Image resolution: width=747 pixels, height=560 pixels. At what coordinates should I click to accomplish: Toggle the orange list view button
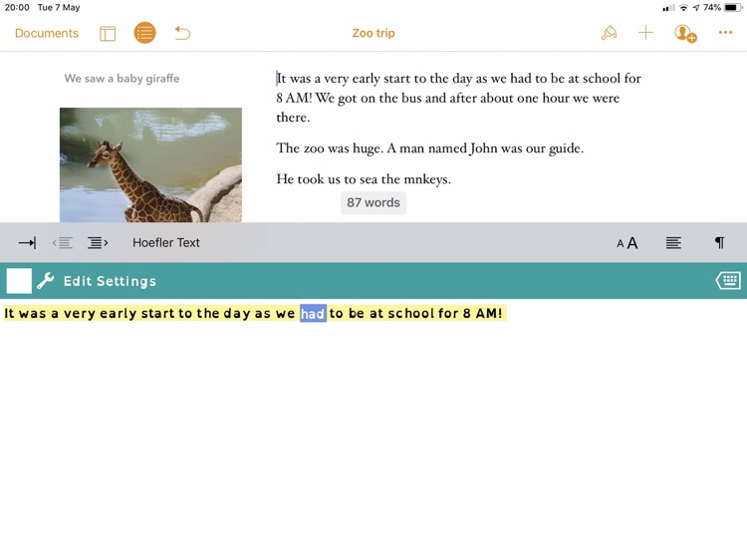coord(144,33)
